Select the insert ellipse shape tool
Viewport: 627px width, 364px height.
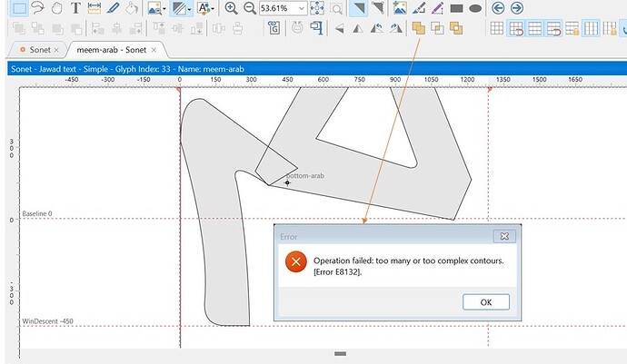tap(475, 8)
